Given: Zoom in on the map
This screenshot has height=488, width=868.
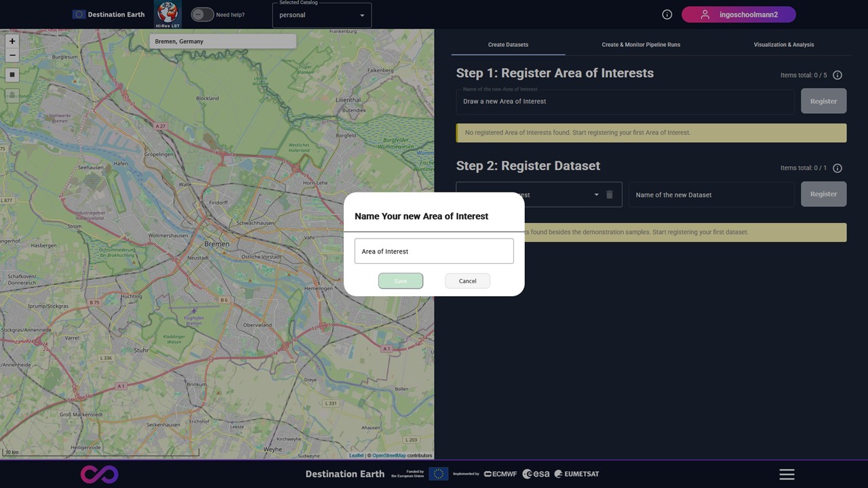Looking at the screenshot, I should pyautogui.click(x=12, y=41).
